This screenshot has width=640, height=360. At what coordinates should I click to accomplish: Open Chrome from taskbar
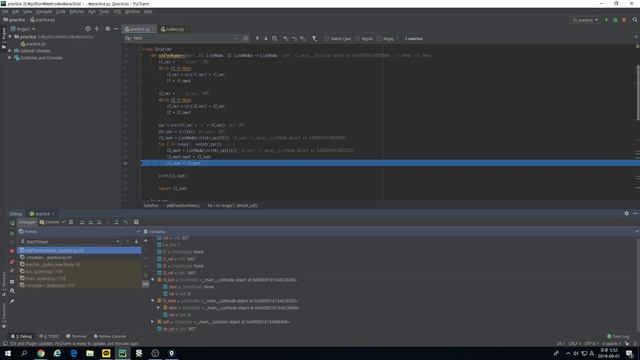click(x=41, y=353)
